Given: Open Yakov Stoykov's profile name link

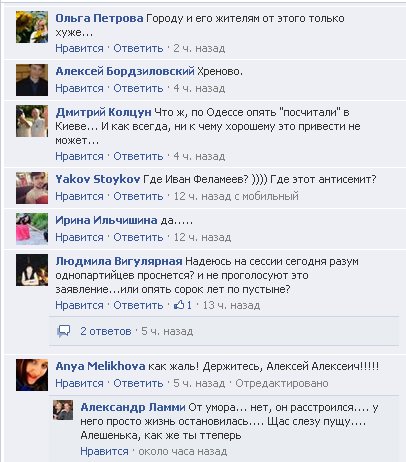Looking at the screenshot, I should 98,179.
